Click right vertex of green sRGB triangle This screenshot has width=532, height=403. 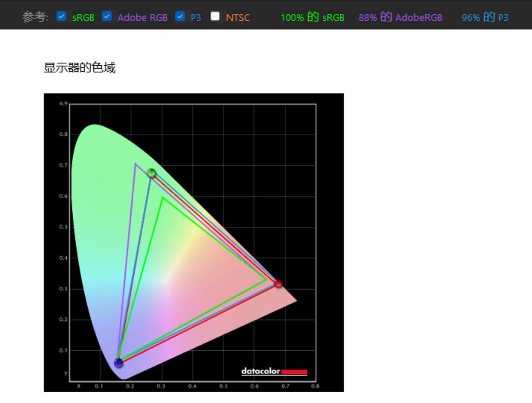[267, 280]
